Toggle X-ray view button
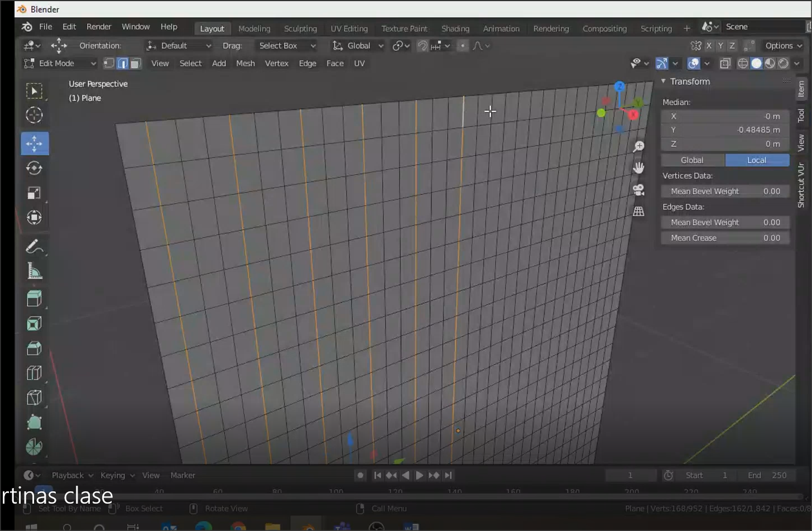This screenshot has width=812, height=531. point(725,64)
